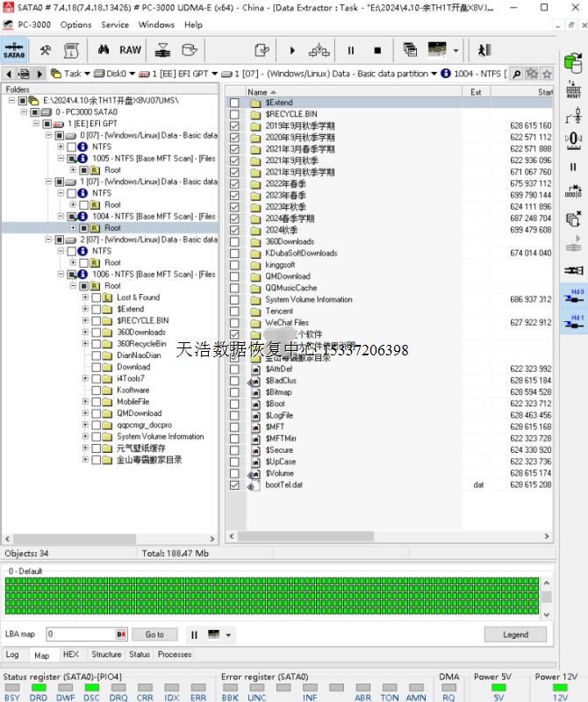Viewport: 588px width, 702px height.
Task: Switch to the HEX tab
Action: (x=70, y=655)
